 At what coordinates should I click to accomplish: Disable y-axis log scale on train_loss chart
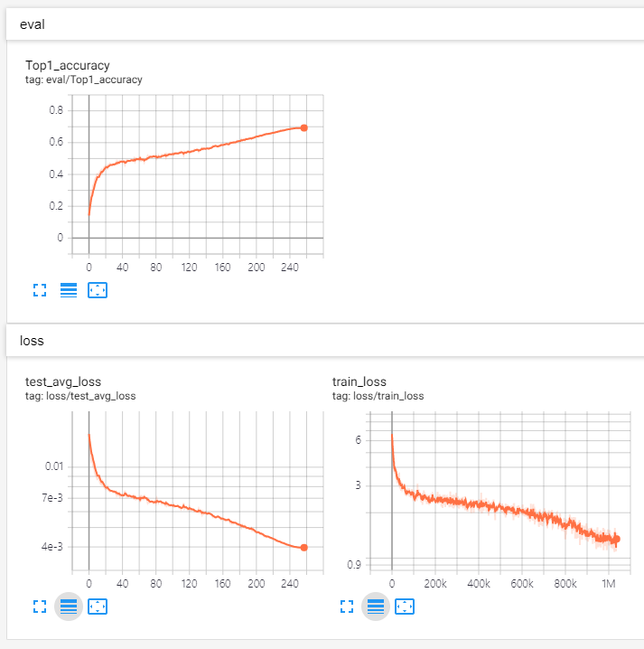376,607
